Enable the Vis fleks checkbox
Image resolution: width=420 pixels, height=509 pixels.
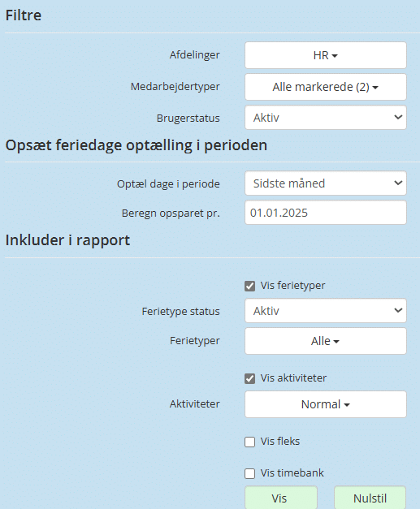coord(249,442)
